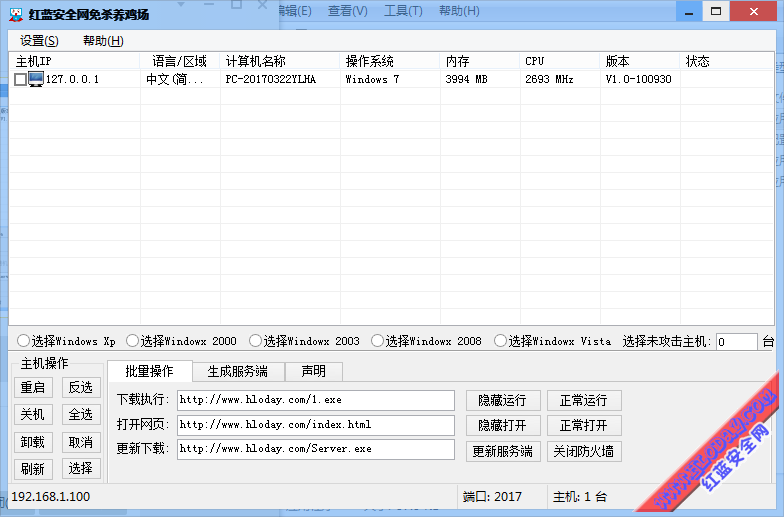This screenshot has height=517, width=784.
Task: Close the background window with red X
Action: [754, 11]
